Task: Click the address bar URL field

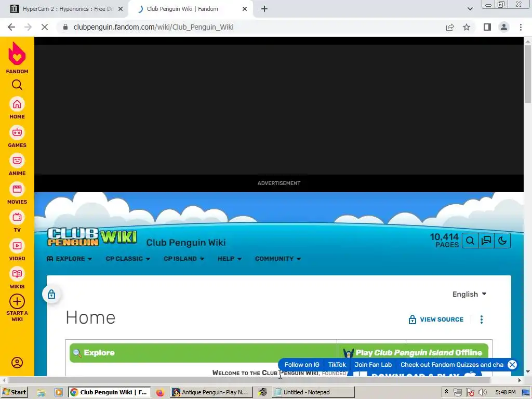Action: coord(251,27)
